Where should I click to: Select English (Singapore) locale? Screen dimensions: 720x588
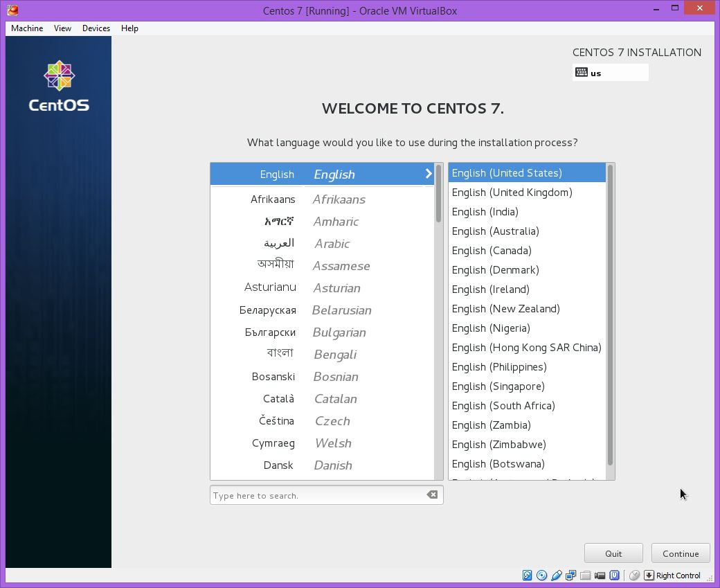(x=527, y=386)
